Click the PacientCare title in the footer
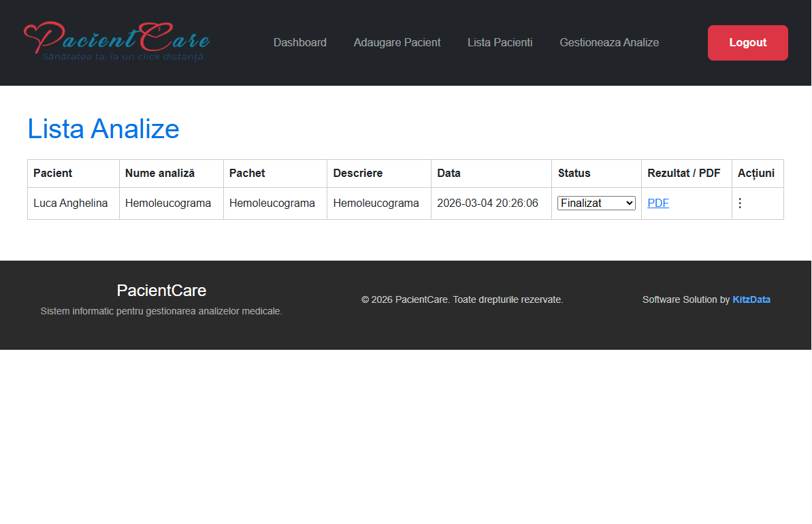The image size is (812, 524). (x=161, y=291)
